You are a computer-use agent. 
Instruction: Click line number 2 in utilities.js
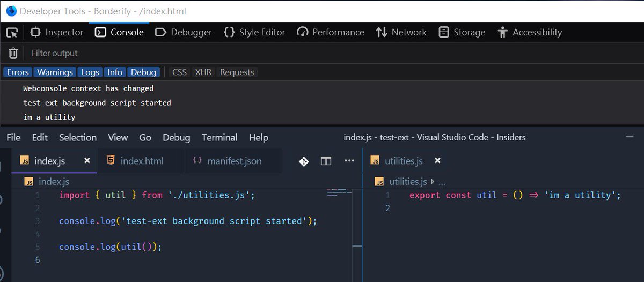pos(387,208)
